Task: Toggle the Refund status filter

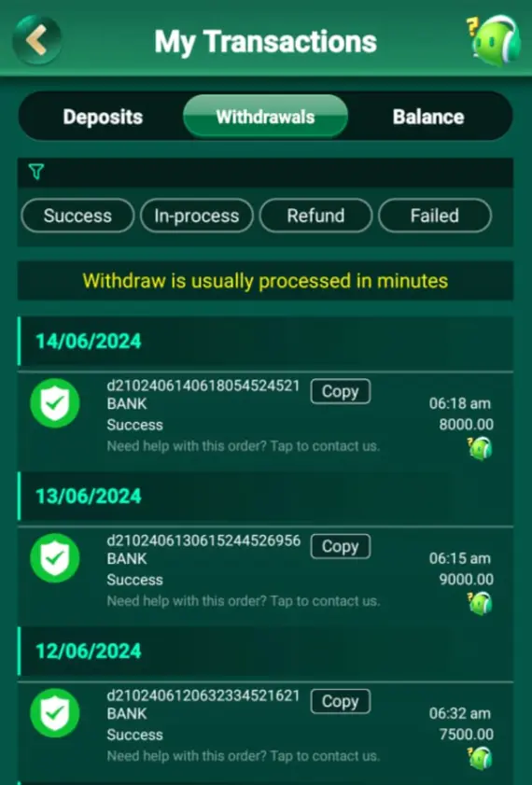Action: (x=315, y=216)
